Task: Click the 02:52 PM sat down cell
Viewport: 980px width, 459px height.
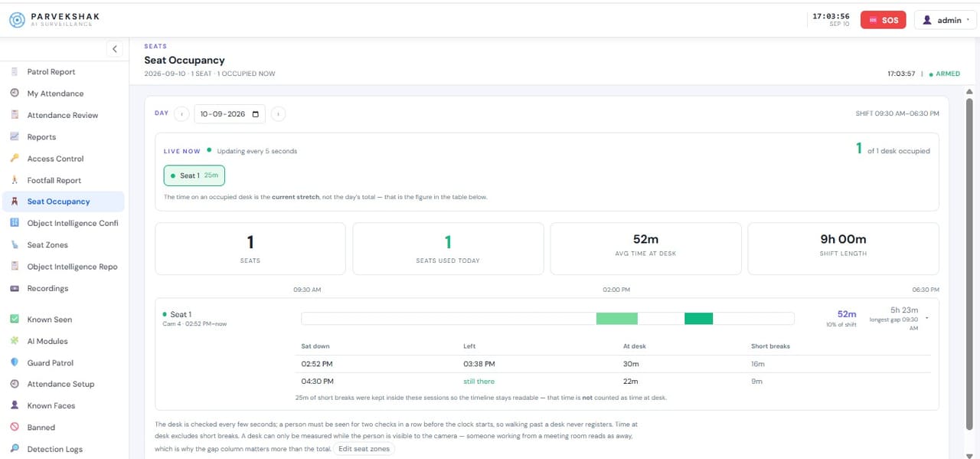Action: point(317,364)
